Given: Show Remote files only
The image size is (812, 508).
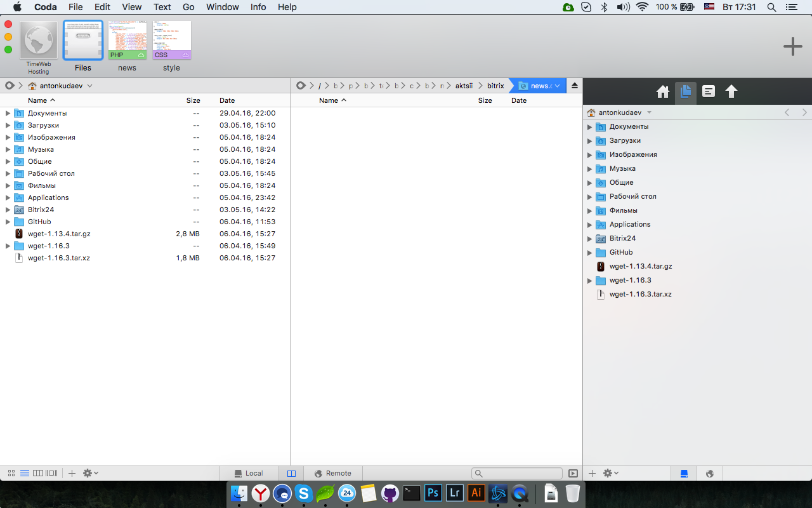Looking at the screenshot, I should (x=333, y=473).
